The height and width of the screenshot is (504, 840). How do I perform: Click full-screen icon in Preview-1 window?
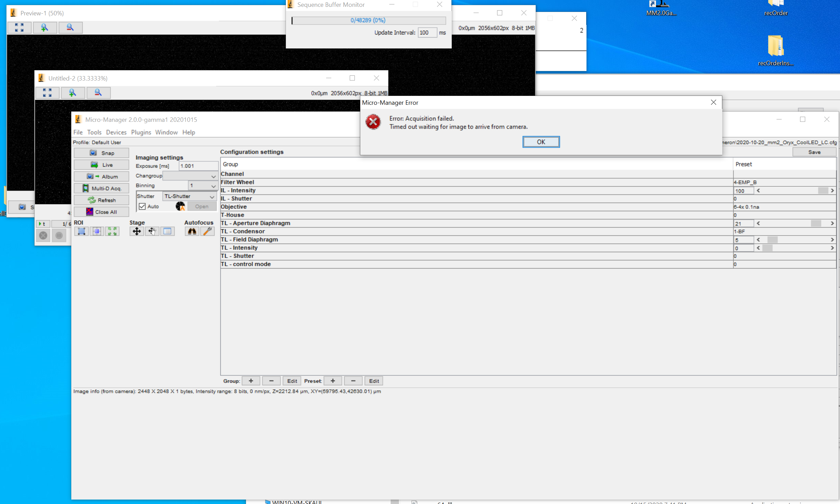point(19,28)
